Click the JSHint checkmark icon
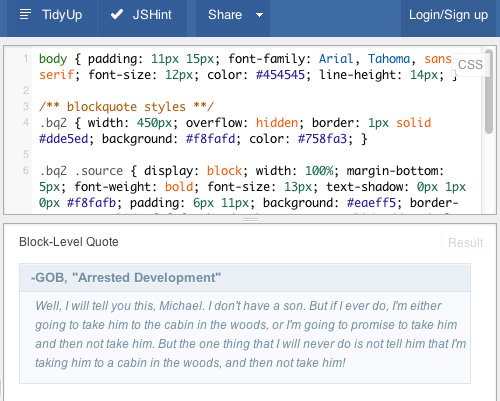This screenshot has width=500, height=401. (x=117, y=14)
